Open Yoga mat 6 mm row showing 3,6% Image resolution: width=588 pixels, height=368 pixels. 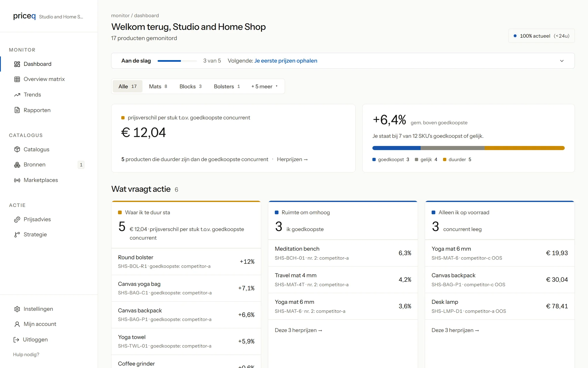coord(343,306)
